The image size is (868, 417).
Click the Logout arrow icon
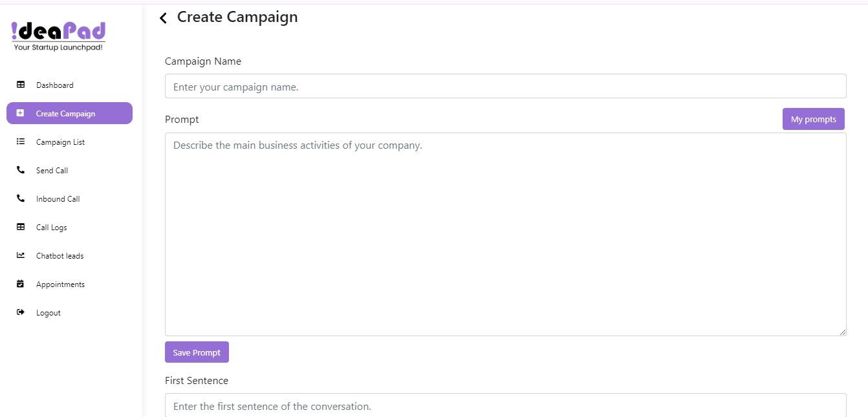(x=21, y=312)
